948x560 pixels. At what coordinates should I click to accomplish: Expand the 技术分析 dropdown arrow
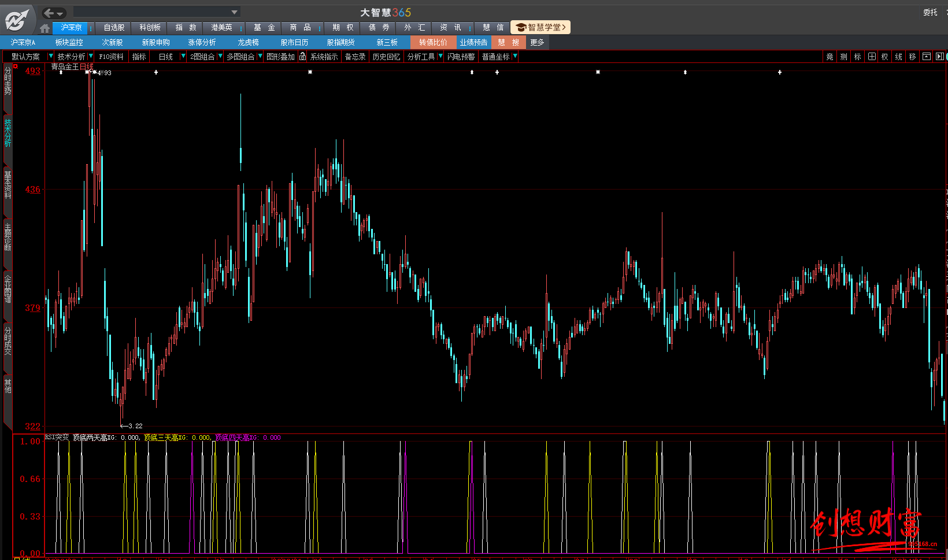(x=91, y=56)
